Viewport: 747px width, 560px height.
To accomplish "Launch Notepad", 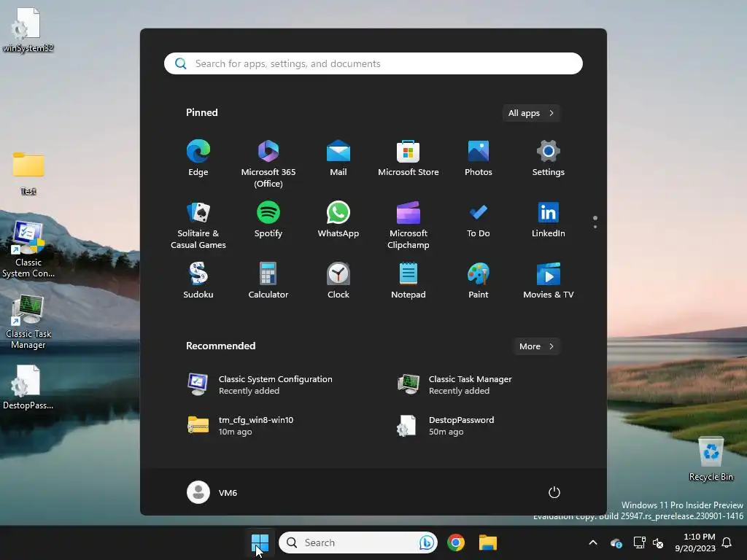I will coord(409,281).
